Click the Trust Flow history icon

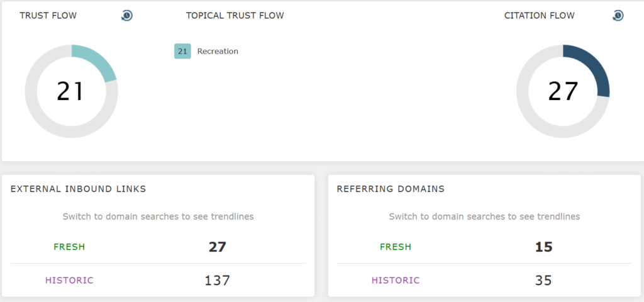127,16
